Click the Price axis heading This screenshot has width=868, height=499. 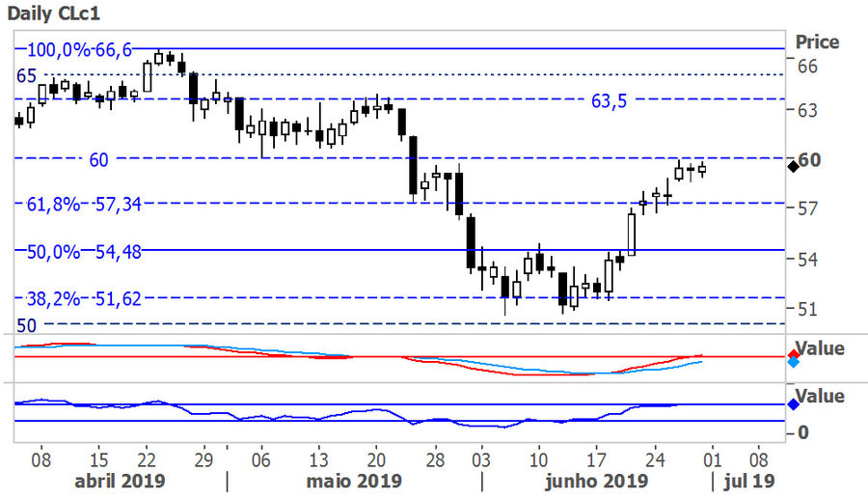[x=817, y=42]
